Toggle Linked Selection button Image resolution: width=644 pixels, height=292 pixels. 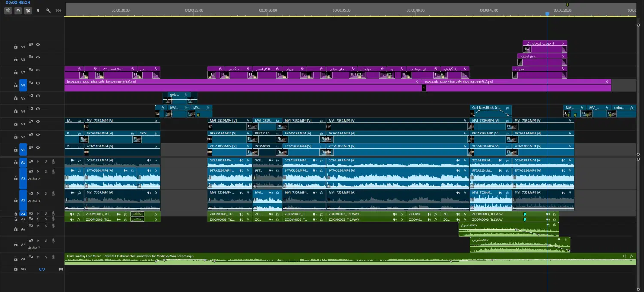(28, 10)
